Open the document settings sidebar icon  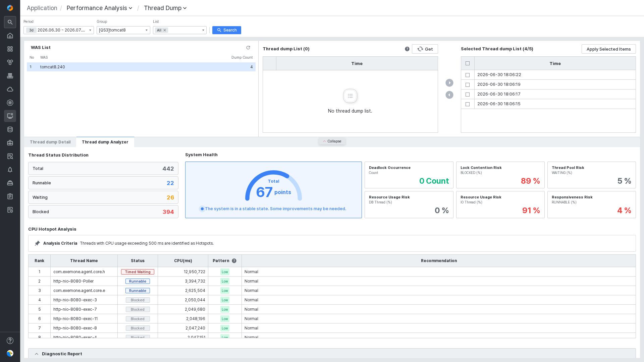click(10, 210)
